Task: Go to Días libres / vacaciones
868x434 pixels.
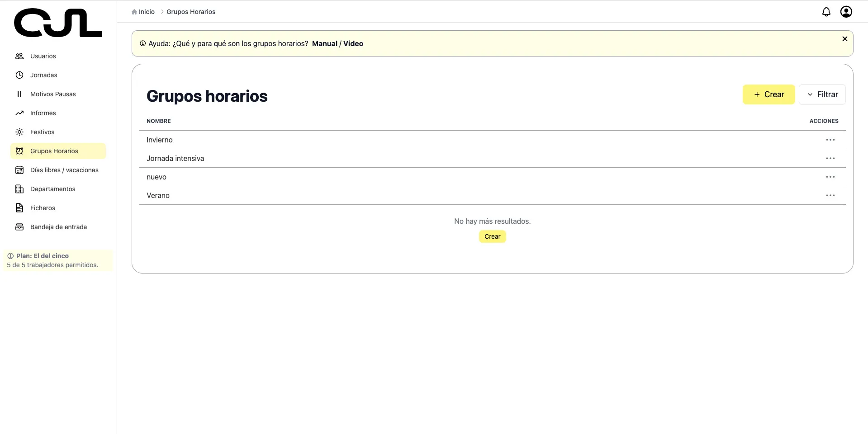Action: coord(64,170)
